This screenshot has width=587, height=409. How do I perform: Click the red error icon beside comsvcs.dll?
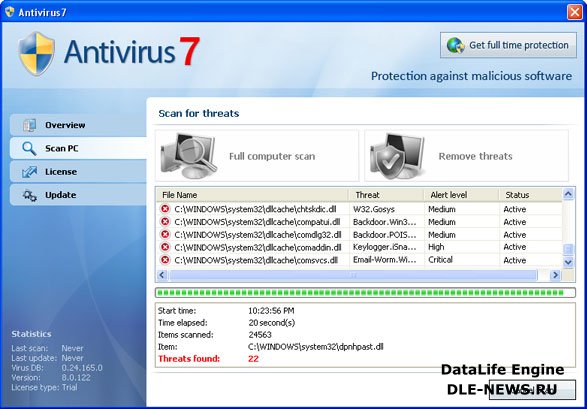click(165, 260)
